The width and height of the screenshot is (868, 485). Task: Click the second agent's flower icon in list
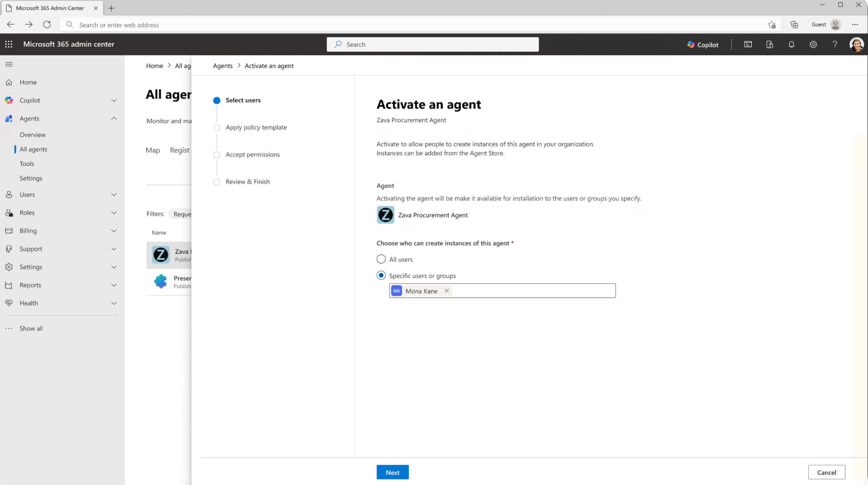[160, 281]
